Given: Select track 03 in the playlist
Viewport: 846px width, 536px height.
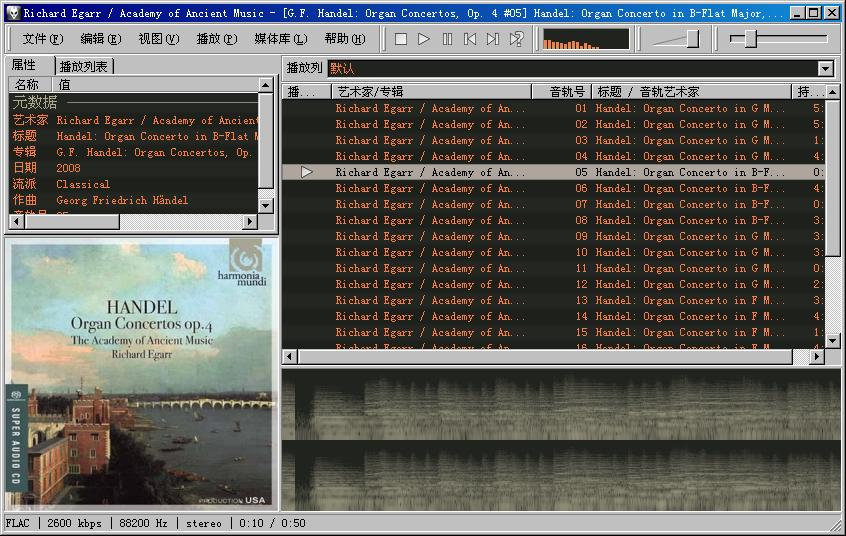Looking at the screenshot, I should (x=554, y=140).
